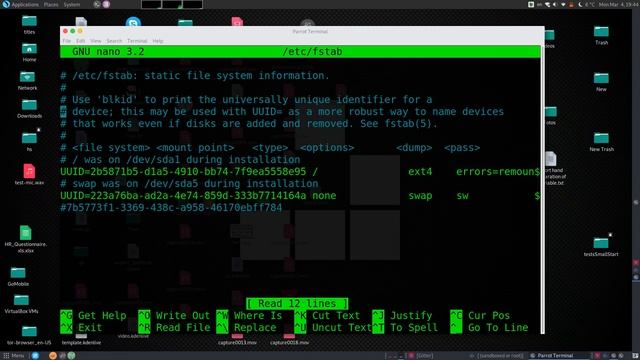Open the Places menu in top panel
Image resolution: width=640 pixels, height=360 pixels.
coord(51,4)
